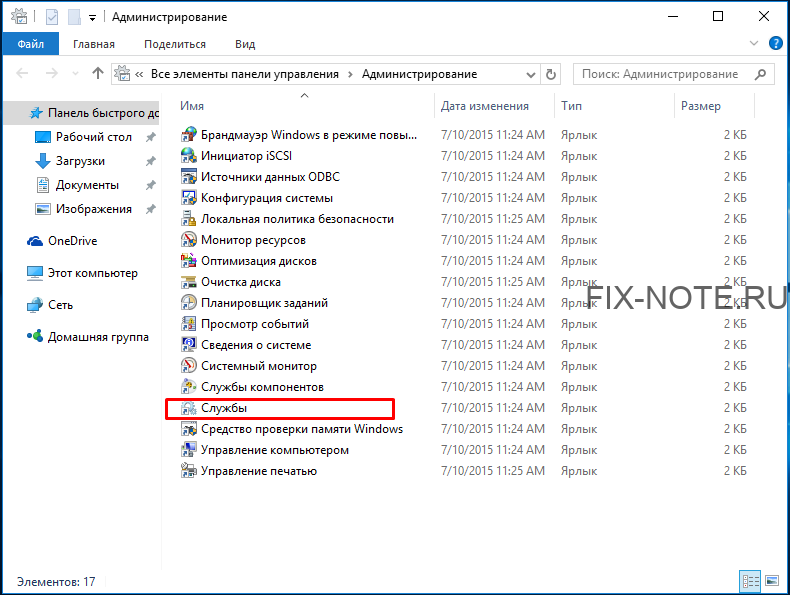The height and width of the screenshot is (595, 790).
Task: Click the refresh button in address bar
Action: (x=551, y=75)
